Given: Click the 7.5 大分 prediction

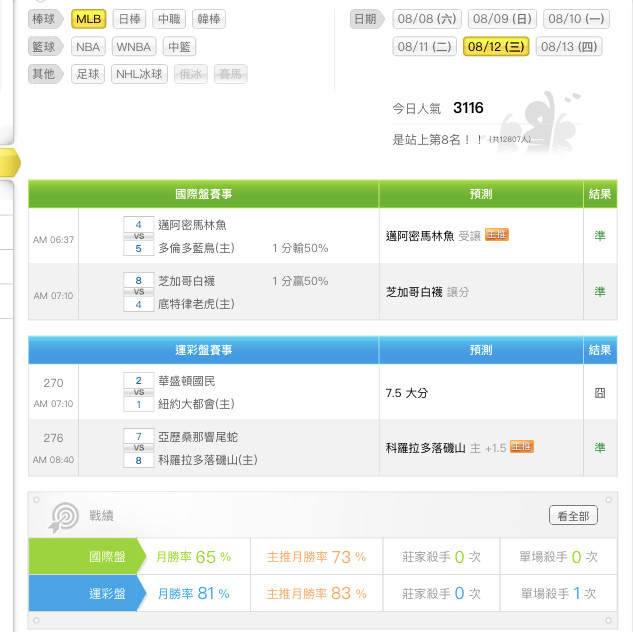Looking at the screenshot, I should coord(407,393).
